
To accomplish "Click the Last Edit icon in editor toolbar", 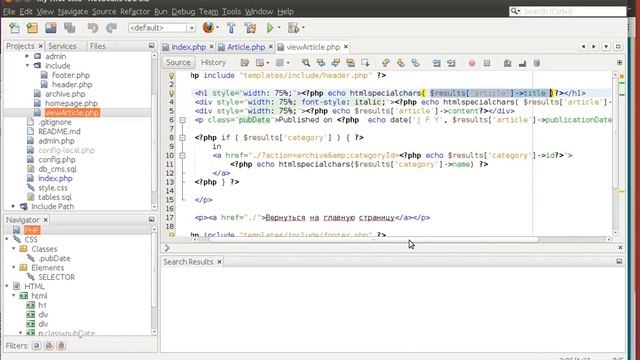I will (x=244, y=63).
